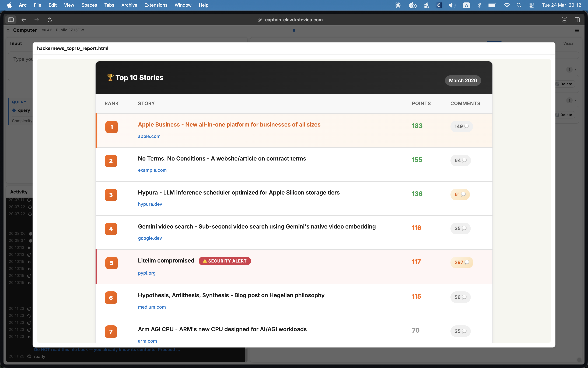Open Control Center in menu bar
Screen dimensions: 588x368
tap(532, 5)
